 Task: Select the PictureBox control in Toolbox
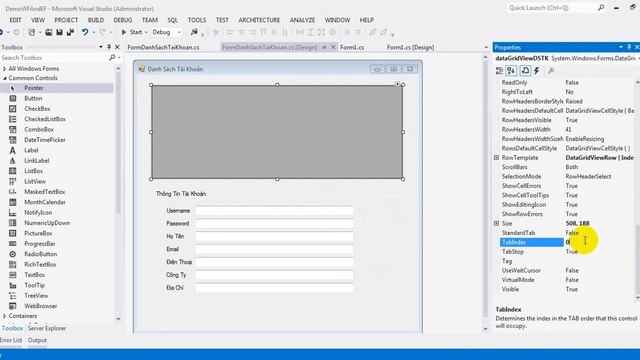coord(38,233)
